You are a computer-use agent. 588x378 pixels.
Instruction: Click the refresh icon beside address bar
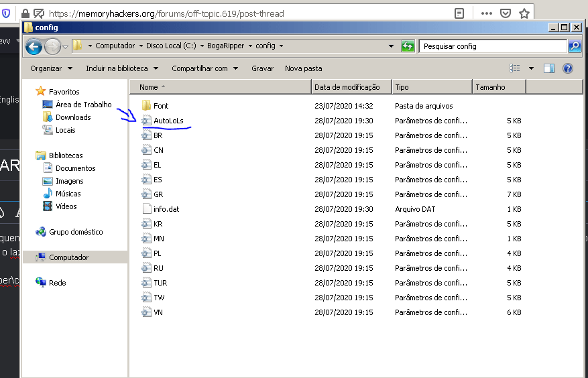coord(408,46)
